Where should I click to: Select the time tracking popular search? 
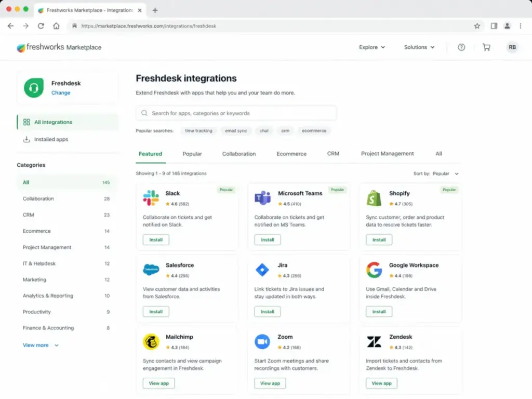(x=198, y=130)
